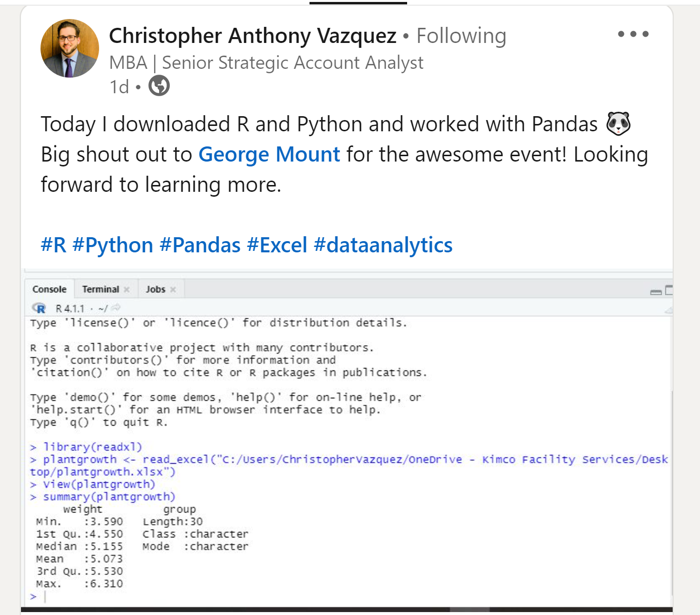Click the globe public-visibility icon
This screenshot has width=700, height=615.
click(159, 86)
